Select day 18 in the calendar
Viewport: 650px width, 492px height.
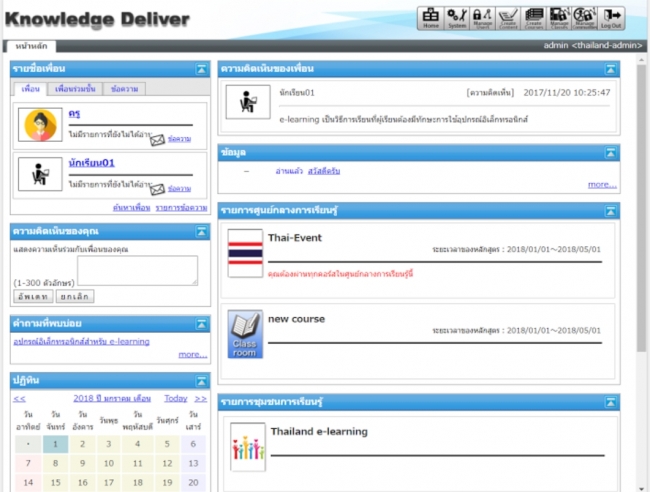[x=138, y=482]
